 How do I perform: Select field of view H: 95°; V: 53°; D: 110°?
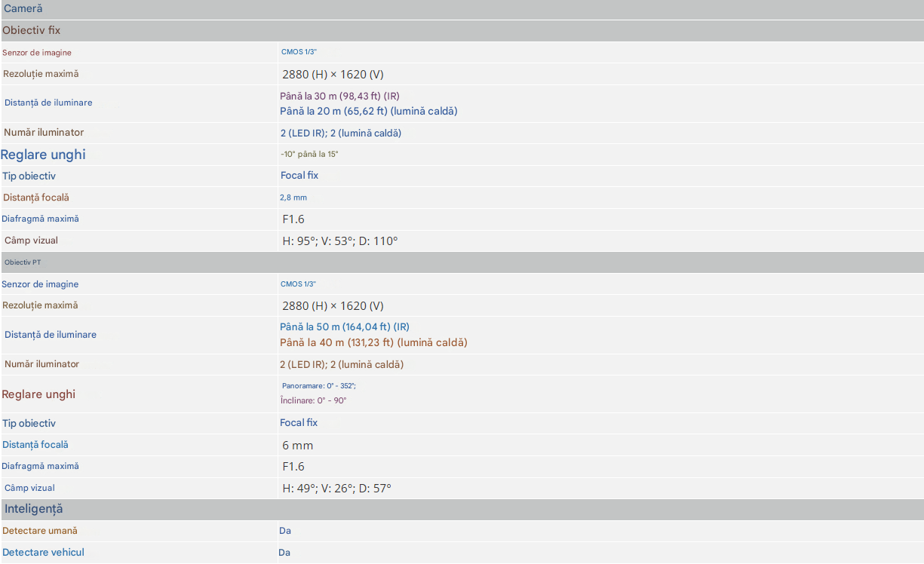pos(339,241)
